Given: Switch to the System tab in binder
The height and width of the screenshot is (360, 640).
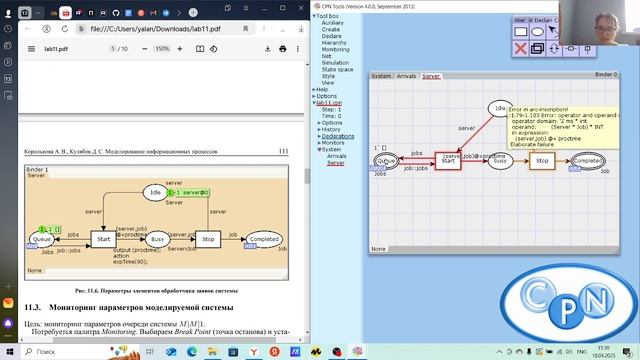Looking at the screenshot, I should [381, 76].
